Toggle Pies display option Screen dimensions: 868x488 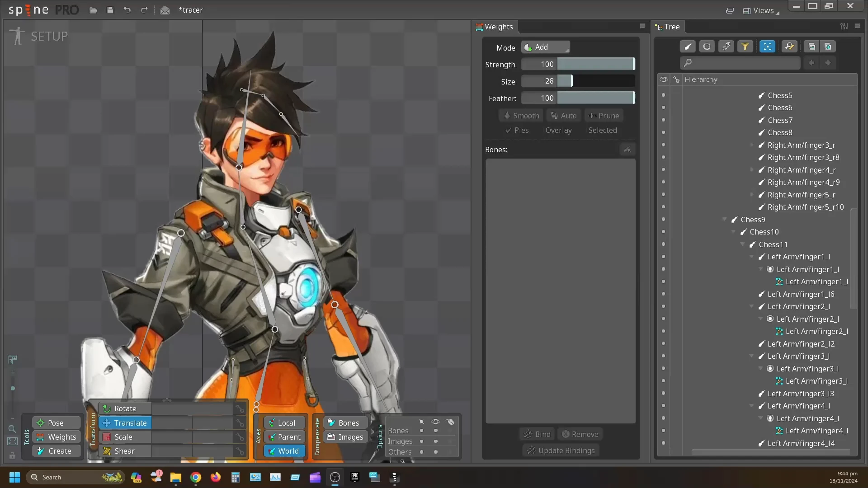[x=517, y=130]
